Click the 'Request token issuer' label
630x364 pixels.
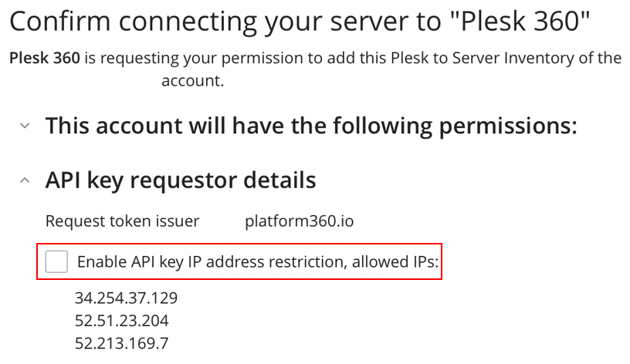[122, 221]
